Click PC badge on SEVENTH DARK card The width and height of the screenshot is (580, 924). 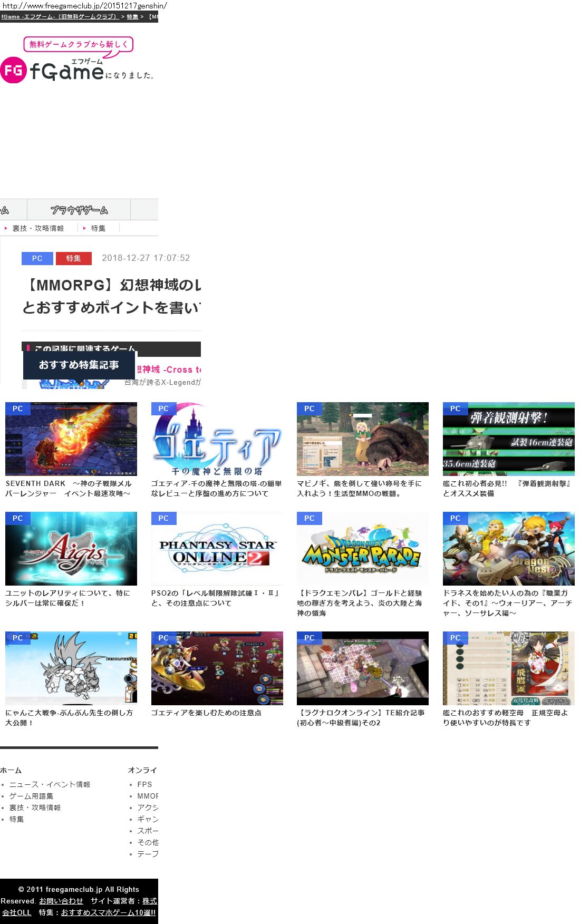(x=17, y=408)
